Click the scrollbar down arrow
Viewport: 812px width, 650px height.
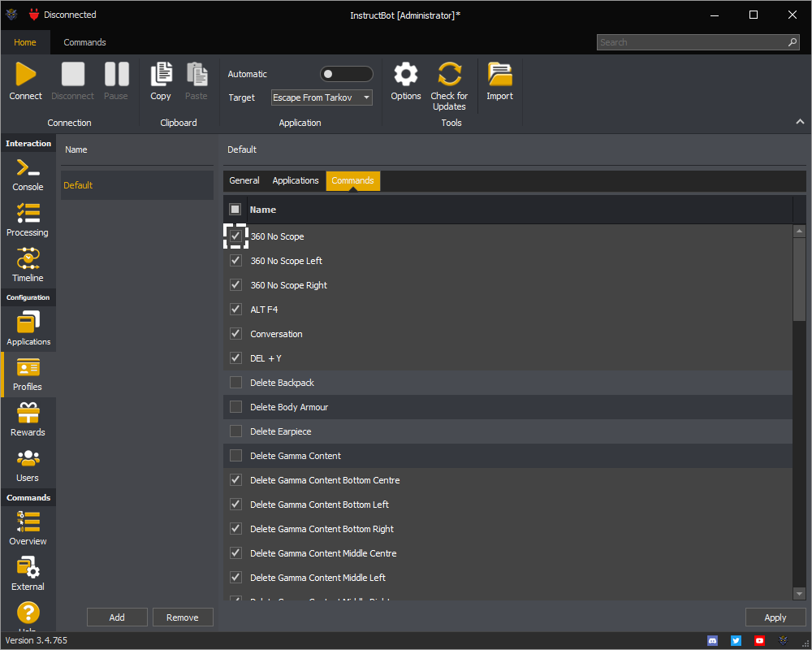pyautogui.click(x=800, y=594)
